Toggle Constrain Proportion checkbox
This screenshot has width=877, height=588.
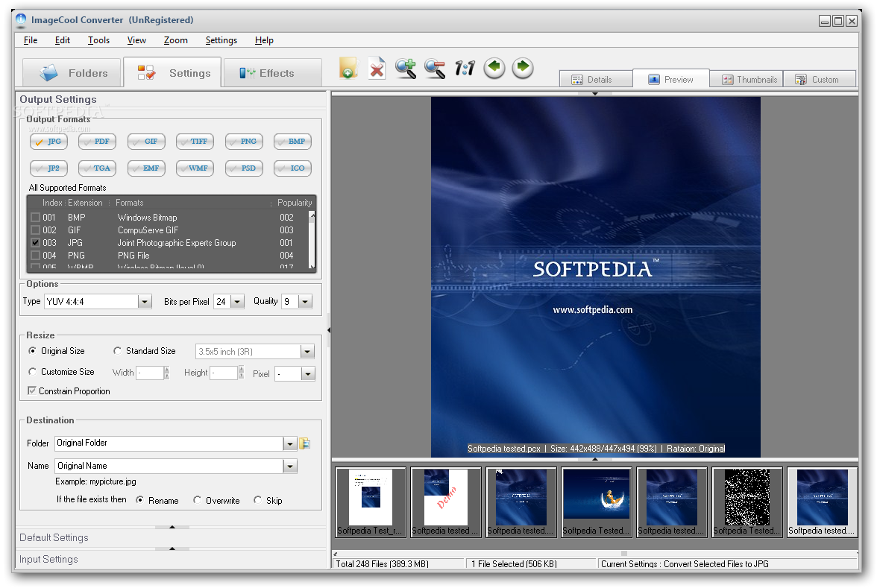click(x=32, y=391)
